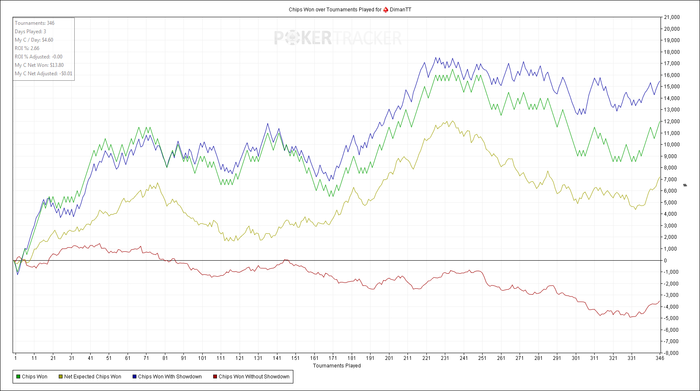The image size is (700, 391).
Task: Click the 0 y-axis tick label
Action: point(666,260)
